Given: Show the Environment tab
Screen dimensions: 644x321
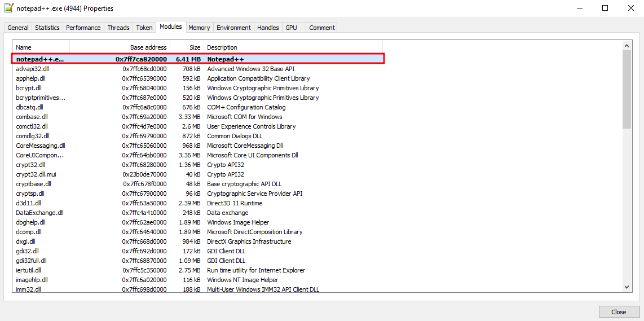Looking at the screenshot, I should click(x=233, y=28).
